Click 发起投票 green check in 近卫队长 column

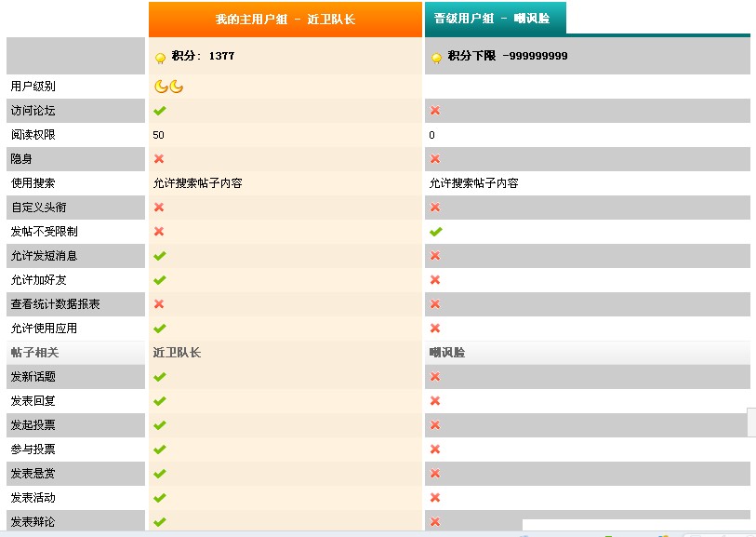coord(160,425)
